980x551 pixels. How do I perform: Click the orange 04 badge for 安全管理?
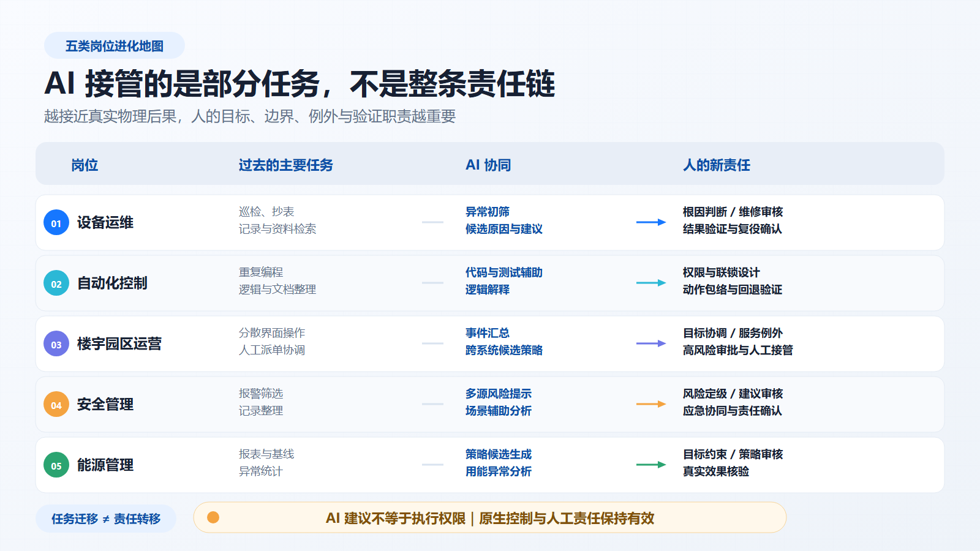coord(56,404)
